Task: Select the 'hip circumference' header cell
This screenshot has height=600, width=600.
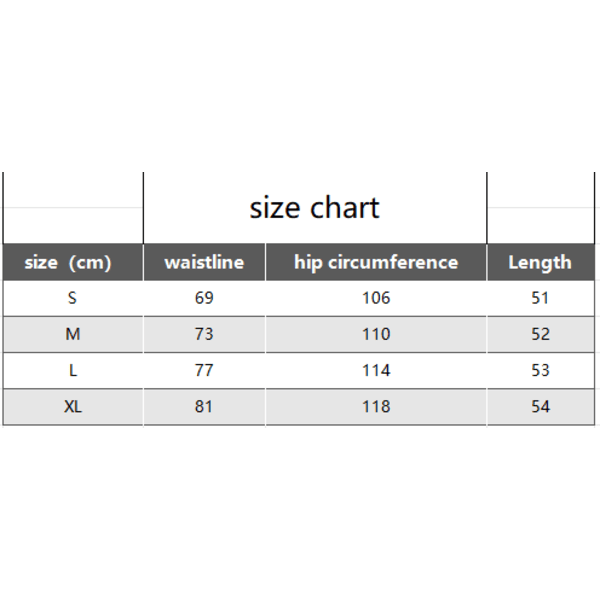Action: [376, 262]
